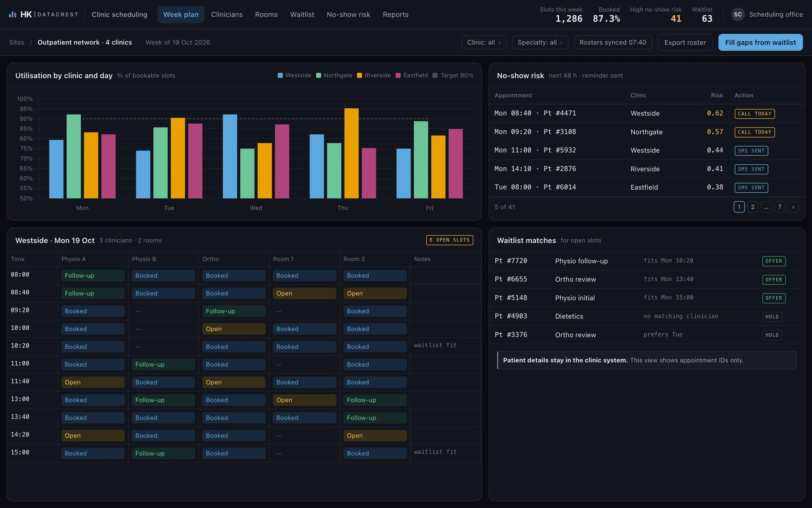
Task: Switch to the Week plan tab
Action: coord(181,14)
